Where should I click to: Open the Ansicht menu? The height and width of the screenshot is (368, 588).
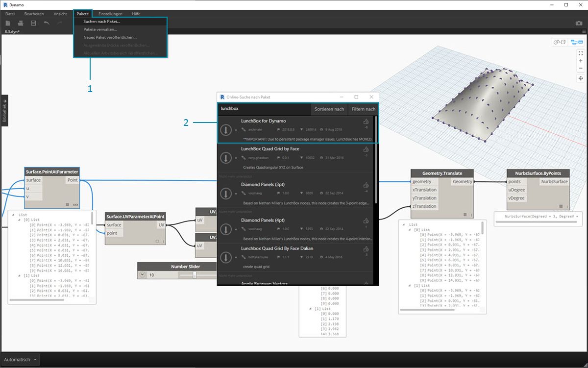[60, 14]
